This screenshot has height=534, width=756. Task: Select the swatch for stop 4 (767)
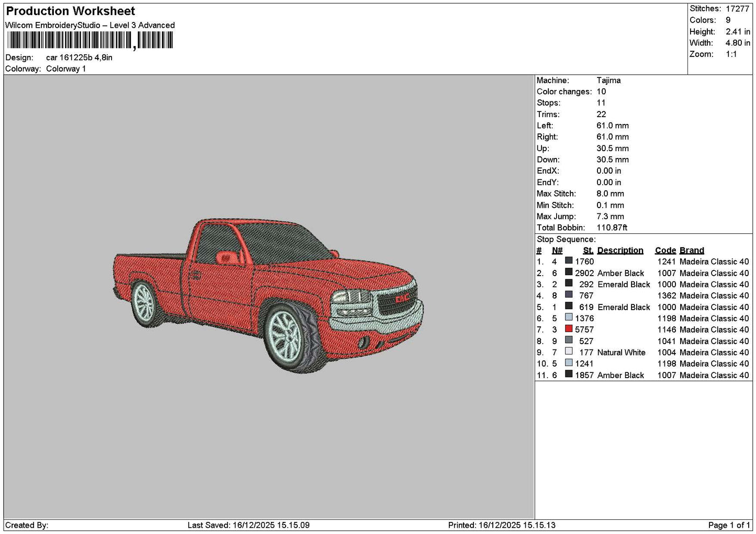[569, 294]
